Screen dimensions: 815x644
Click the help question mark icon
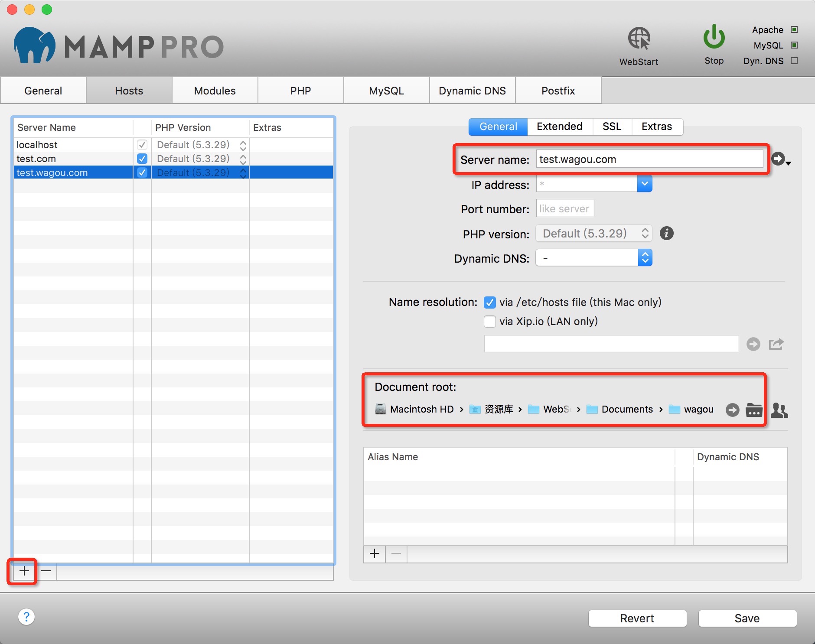tap(26, 617)
